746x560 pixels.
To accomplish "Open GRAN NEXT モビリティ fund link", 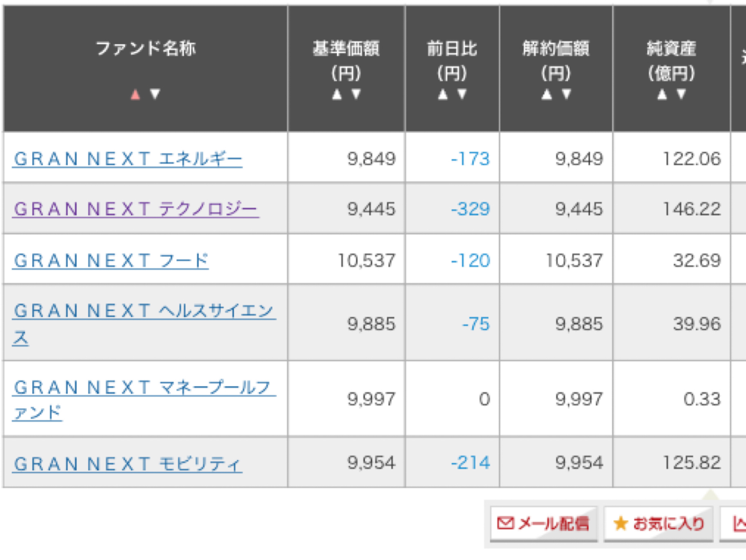I will click(127, 464).
